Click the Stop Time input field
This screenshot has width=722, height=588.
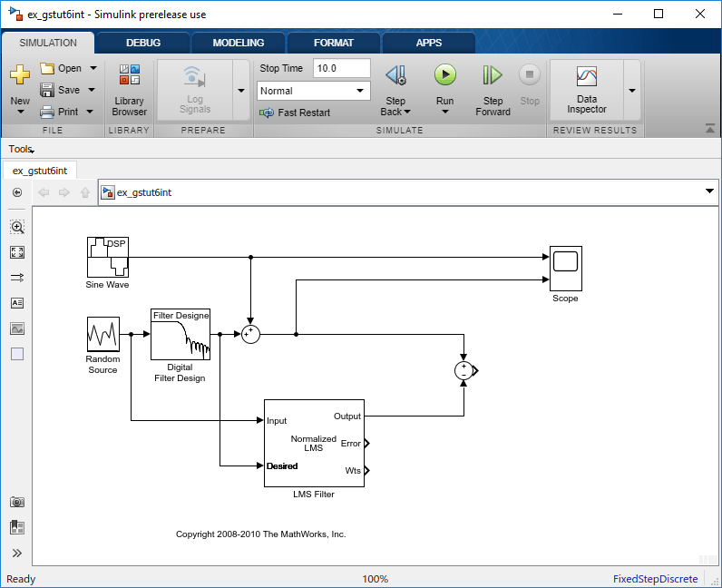(x=342, y=68)
